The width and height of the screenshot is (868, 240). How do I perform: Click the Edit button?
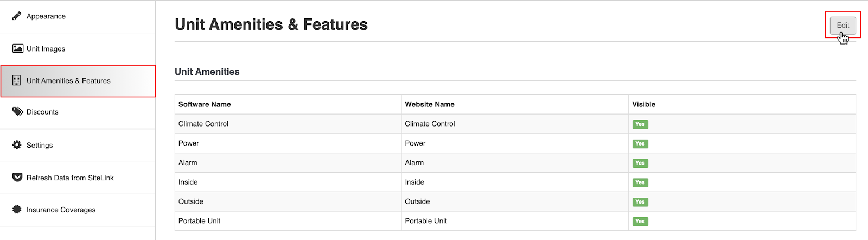pos(843,25)
